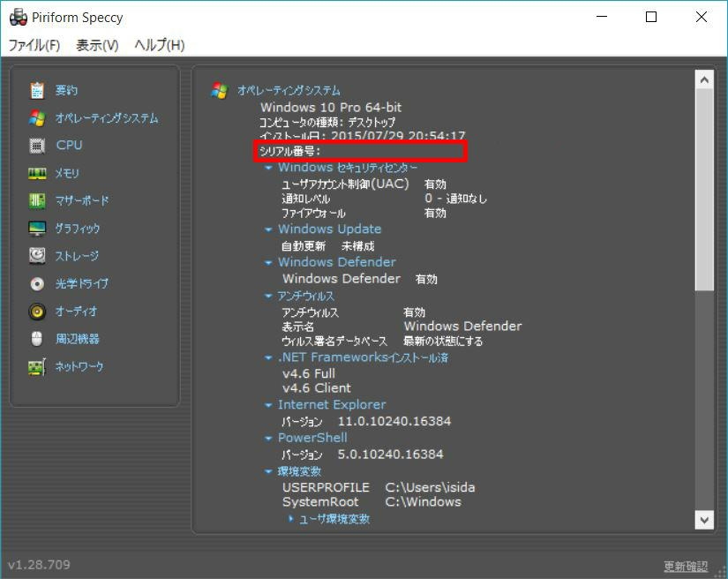Open the 表示(V) menu

point(97,45)
